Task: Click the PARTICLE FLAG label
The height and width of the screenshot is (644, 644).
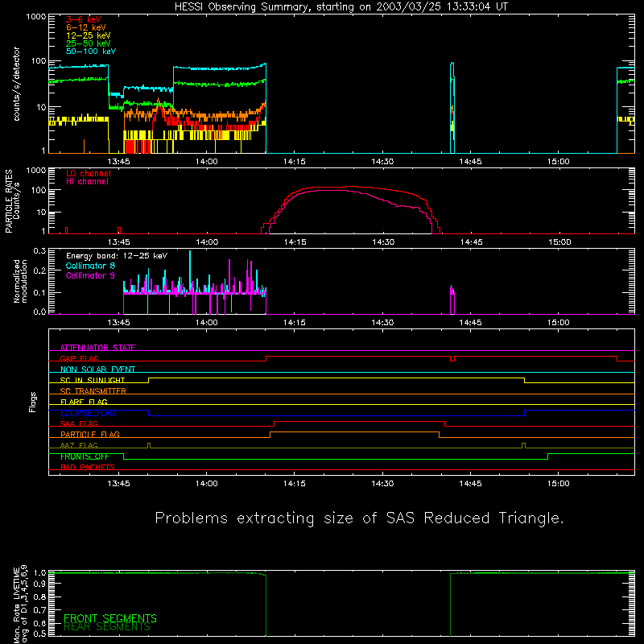Action: point(90,434)
